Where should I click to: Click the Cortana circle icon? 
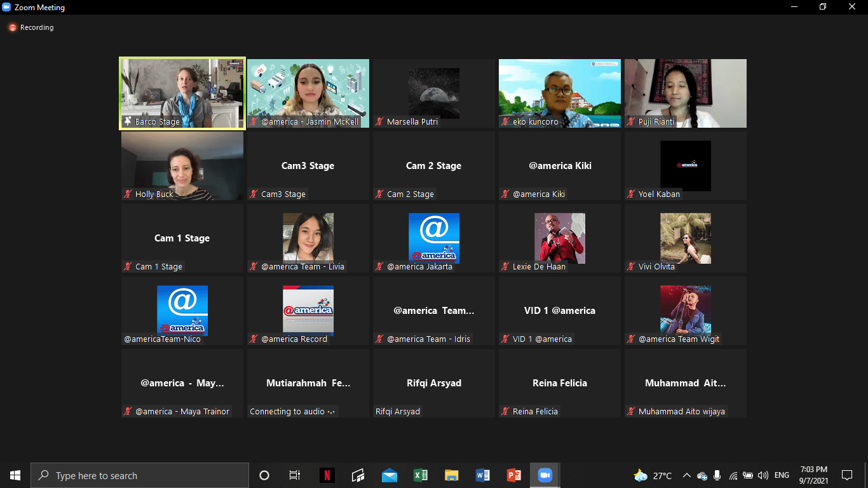(264, 475)
